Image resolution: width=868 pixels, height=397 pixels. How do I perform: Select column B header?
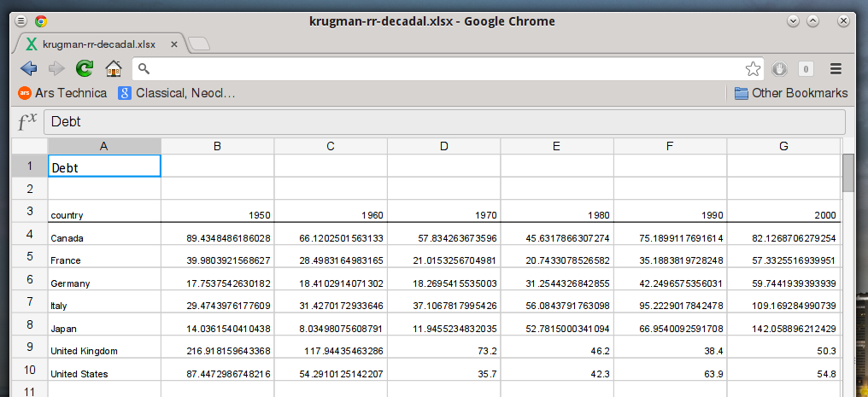click(x=217, y=147)
